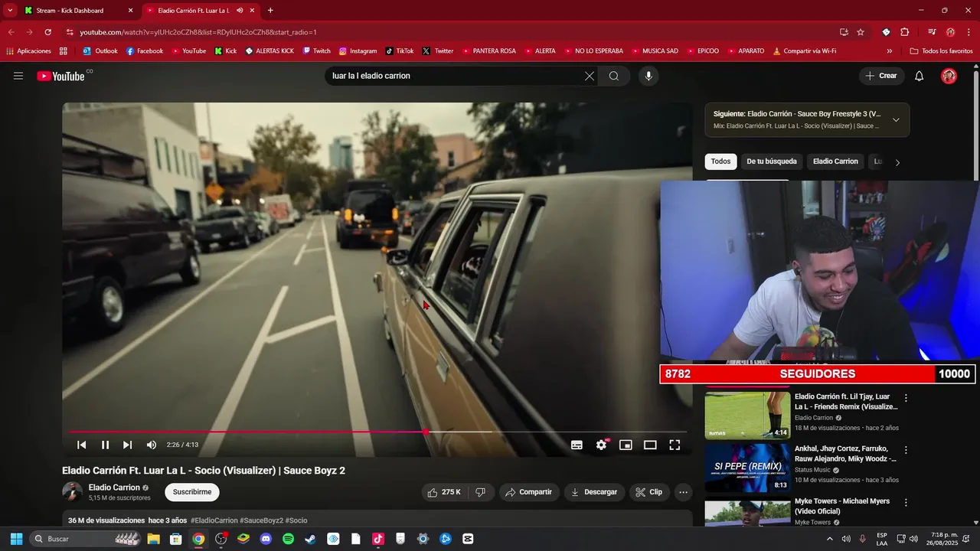Open the Friends Remix video thumbnail
980x551 pixels.
tap(747, 416)
